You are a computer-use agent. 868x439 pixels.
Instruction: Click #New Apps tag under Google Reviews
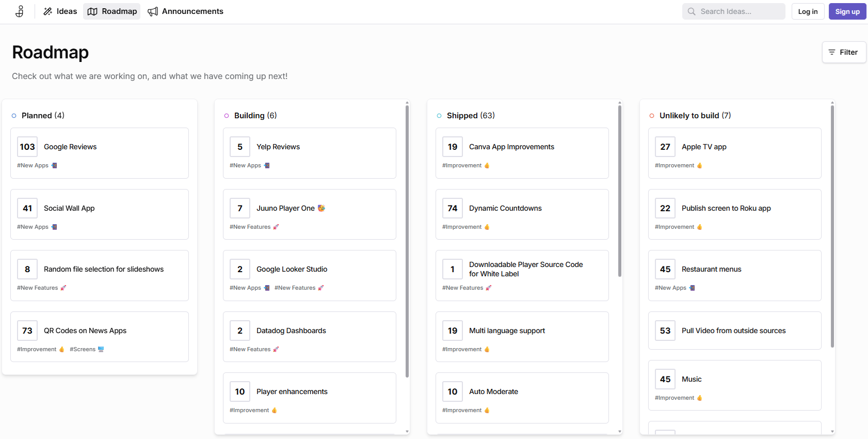coord(37,165)
